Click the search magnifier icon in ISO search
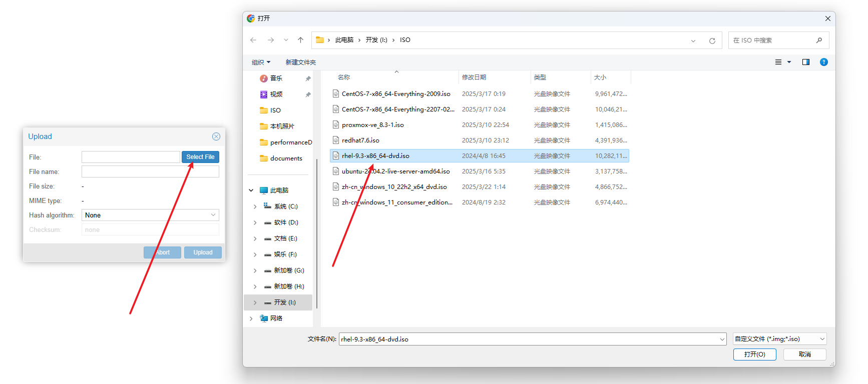This screenshot has width=868, height=384. (x=819, y=40)
